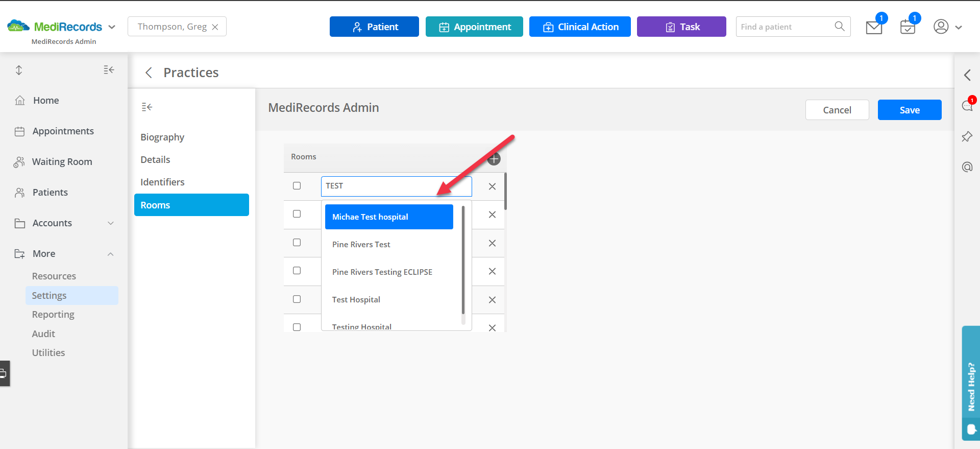Click the vertical reorder arrows icon in sidebar

[19, 70]
